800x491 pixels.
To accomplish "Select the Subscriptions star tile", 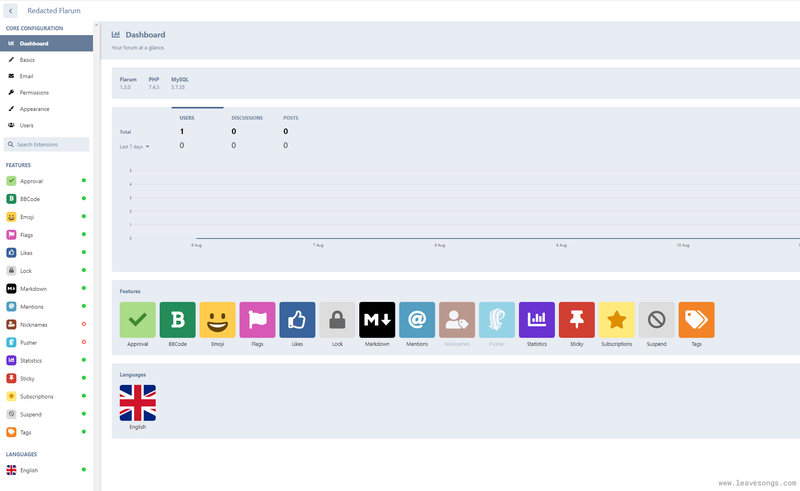I will coord(616,320).
